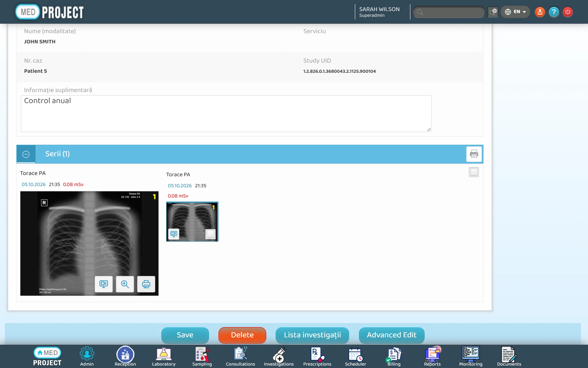Open the Investigations module
The image size is (588, 368).
click(279, 357)
